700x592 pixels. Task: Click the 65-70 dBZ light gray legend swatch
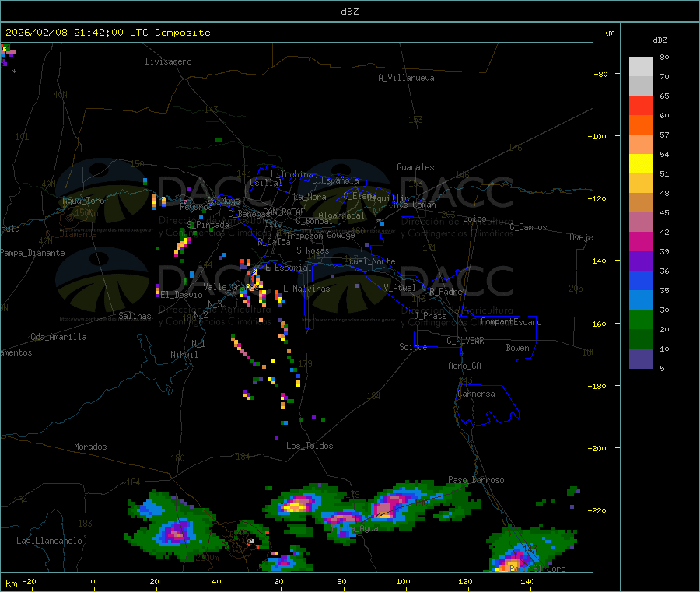click(x=641, y=86)
